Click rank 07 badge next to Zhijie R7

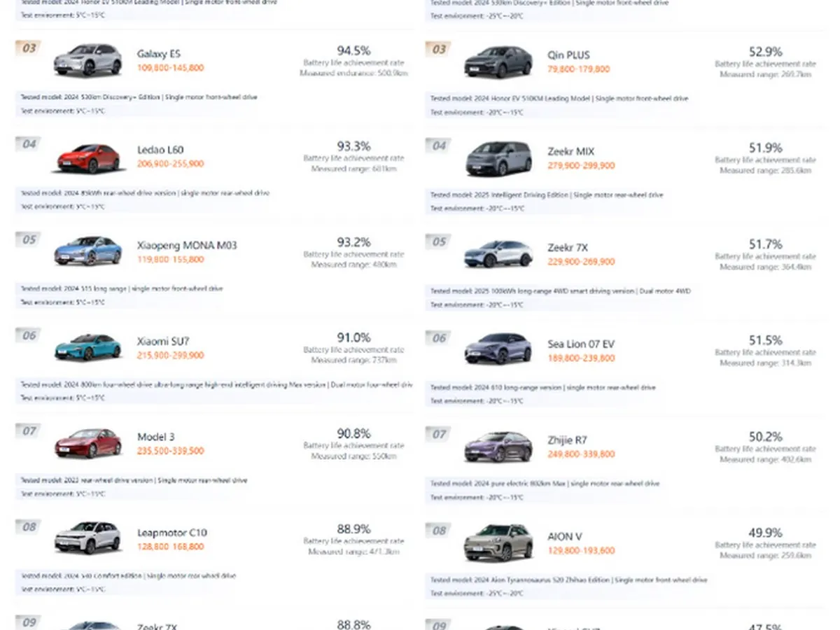438,434
